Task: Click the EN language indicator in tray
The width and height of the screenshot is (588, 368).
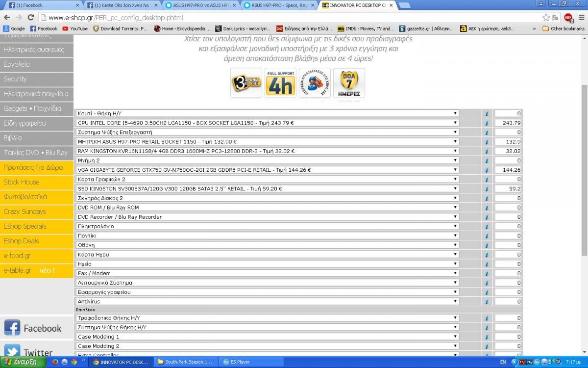Action: click(503, 362)
